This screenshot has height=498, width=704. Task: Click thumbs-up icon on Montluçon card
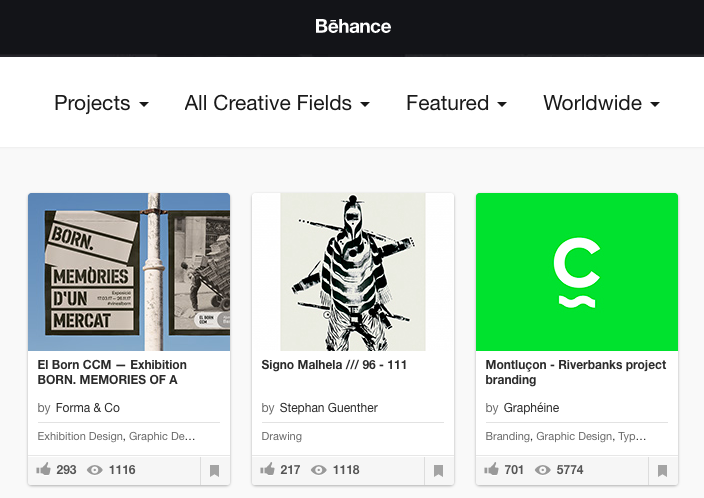[492, 469]
